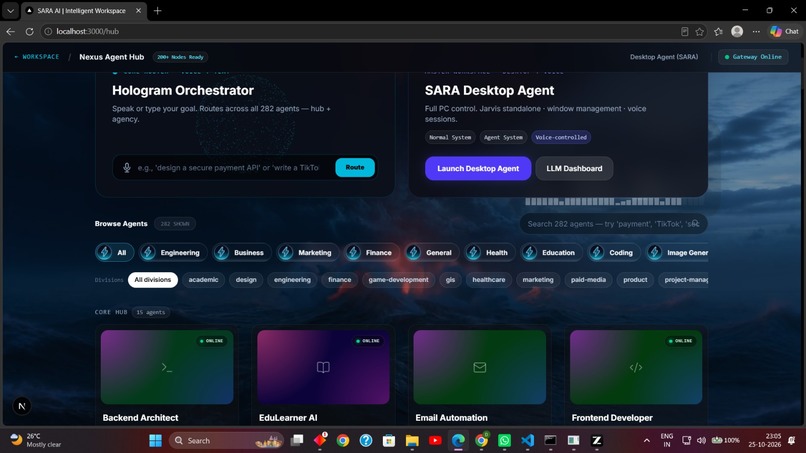
Task: Open the EduLearner AI agent card thumbnail
Action: 323,367
